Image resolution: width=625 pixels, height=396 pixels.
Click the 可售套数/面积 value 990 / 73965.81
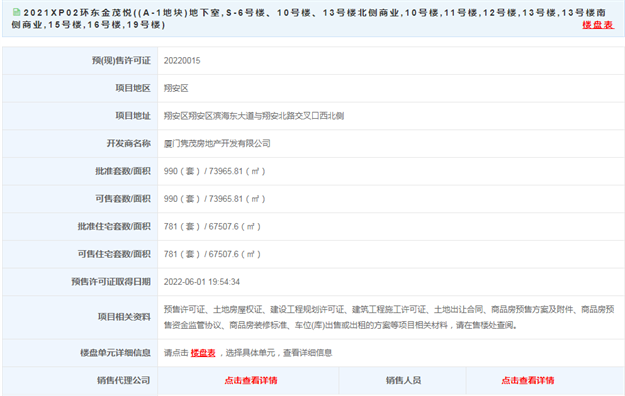pos(214,199)
